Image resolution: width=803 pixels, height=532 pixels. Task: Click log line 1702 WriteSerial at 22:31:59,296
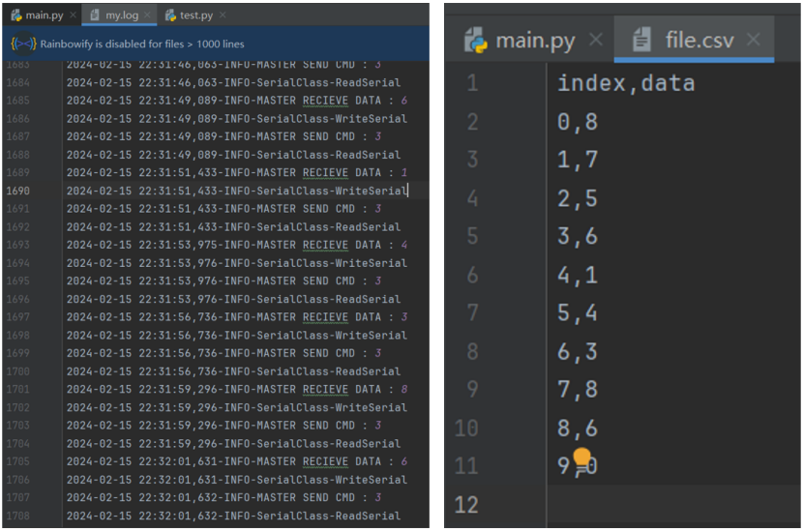237,407
